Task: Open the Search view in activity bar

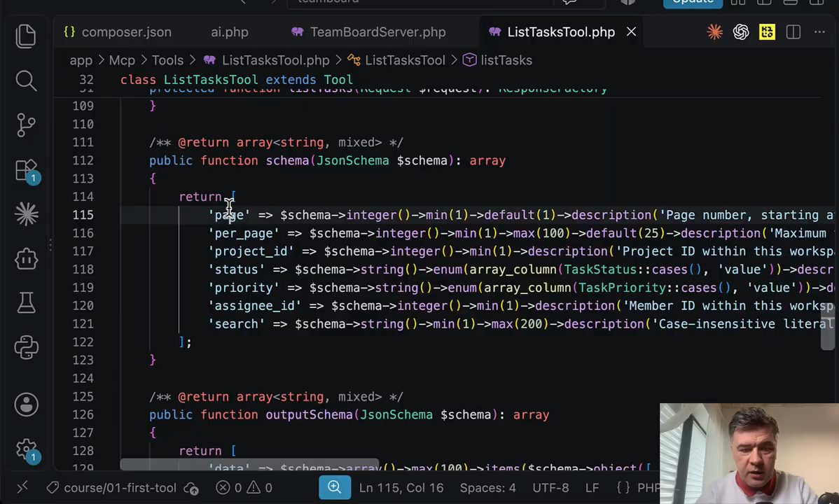Action: click(26, 80)
